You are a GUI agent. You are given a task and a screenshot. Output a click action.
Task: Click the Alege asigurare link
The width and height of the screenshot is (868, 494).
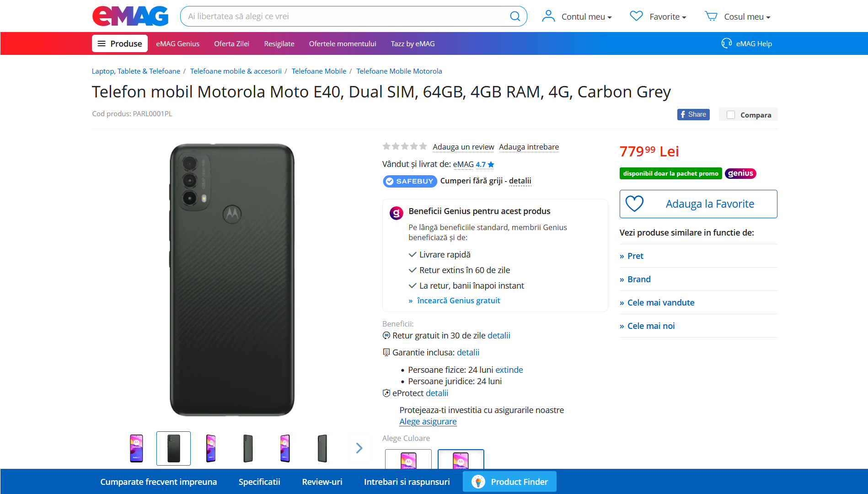(x=428, y=421)
